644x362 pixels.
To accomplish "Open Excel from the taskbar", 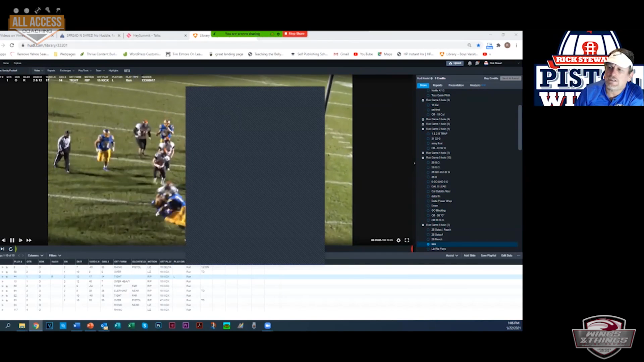I will pyautogui.click(x=131, y=325).
